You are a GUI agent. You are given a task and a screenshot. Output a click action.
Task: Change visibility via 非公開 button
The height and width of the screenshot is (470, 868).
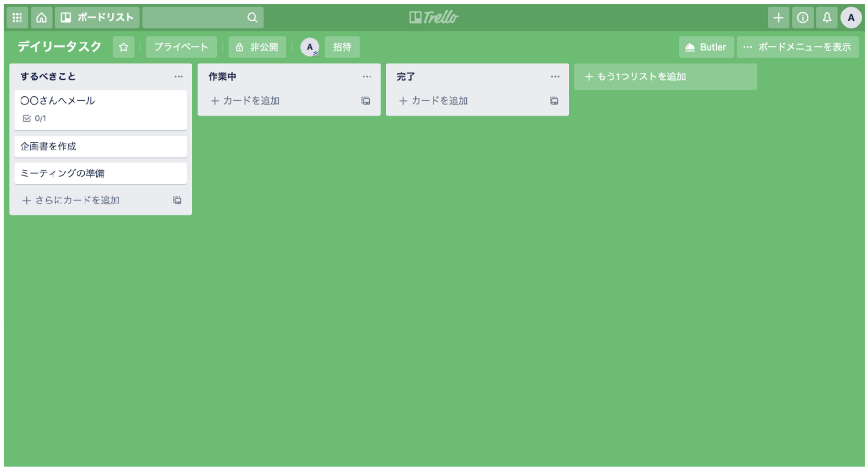pos(257,47)
